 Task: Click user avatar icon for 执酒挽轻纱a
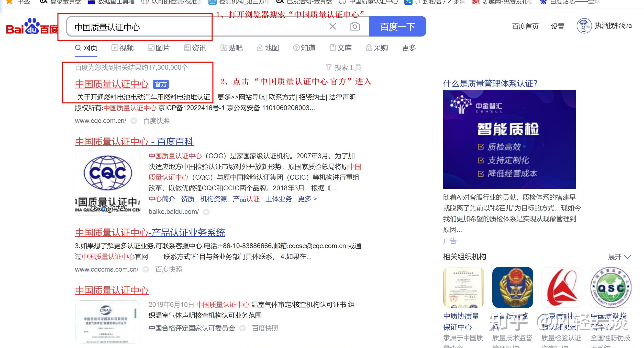[584, 26]
